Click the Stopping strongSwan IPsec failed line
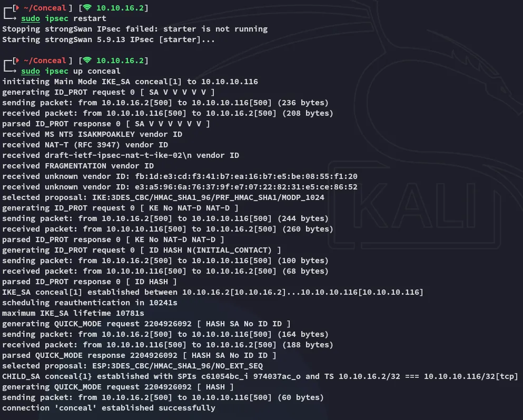The image size is (523, 420). (135, 29)
